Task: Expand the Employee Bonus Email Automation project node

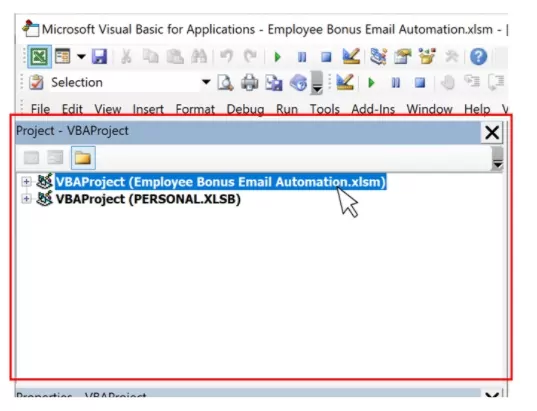Action: (x=26, y=182)
